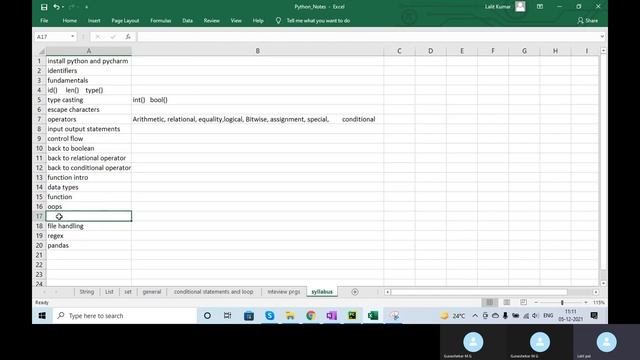Viewport: 640px width, 360px height.
Task: Open the Home ribbon tab
Action: click(x=69, y=20)
